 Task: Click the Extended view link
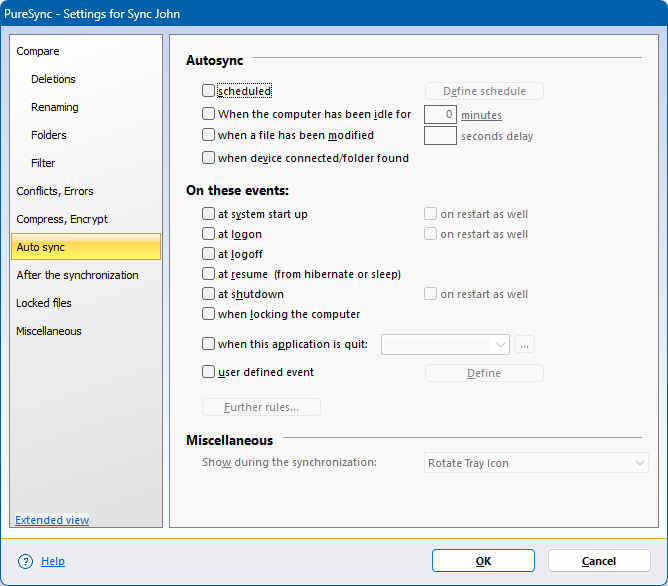click(x=52, y=520)
